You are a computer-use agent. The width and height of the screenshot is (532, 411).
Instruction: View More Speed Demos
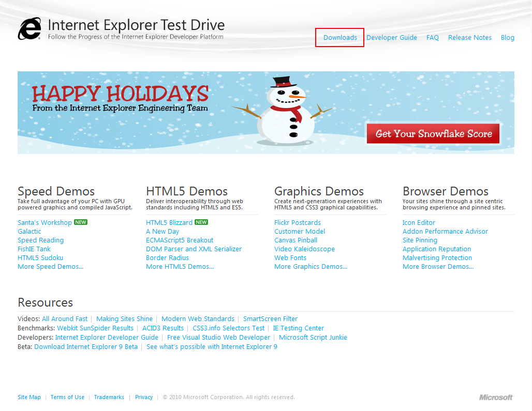[x=51, y=267]
